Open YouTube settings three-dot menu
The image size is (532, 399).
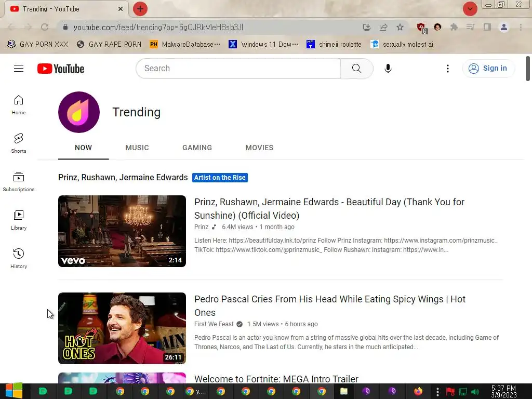coord(447,69)
